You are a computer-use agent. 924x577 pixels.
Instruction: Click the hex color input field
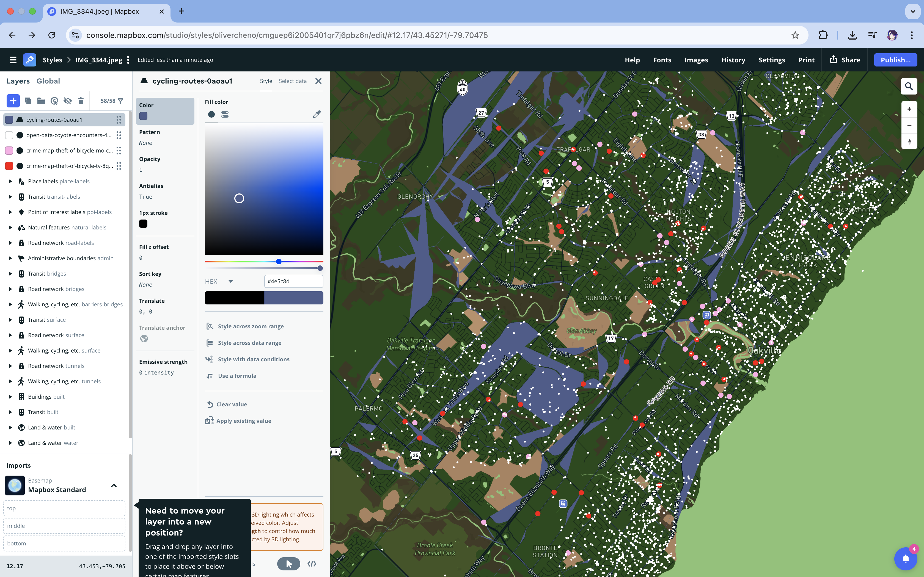pyautogui.click(x=293, y=281)
